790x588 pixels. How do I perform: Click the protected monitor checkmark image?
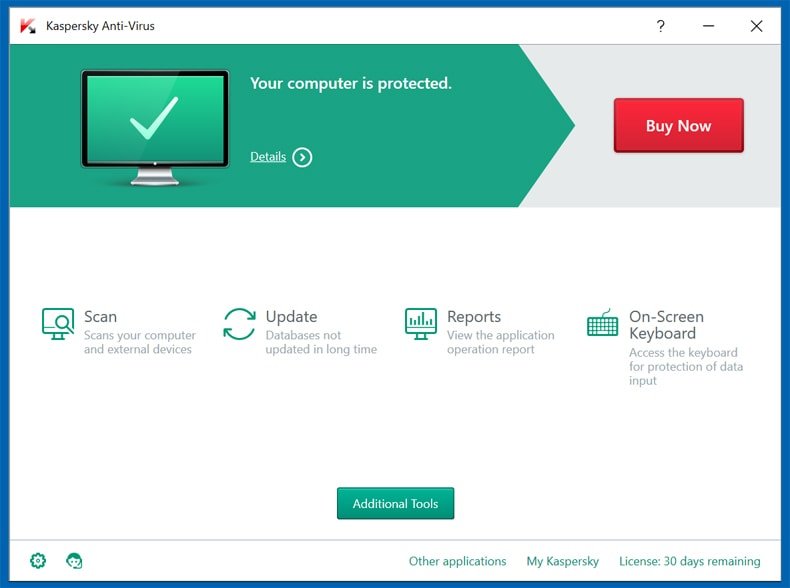coord(155,127)
